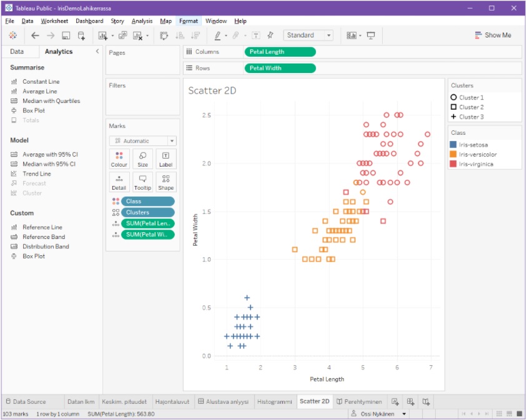Screen dimensions: 527x420
Task: Click the Label shelf in the Marks card
Action: 165,159
